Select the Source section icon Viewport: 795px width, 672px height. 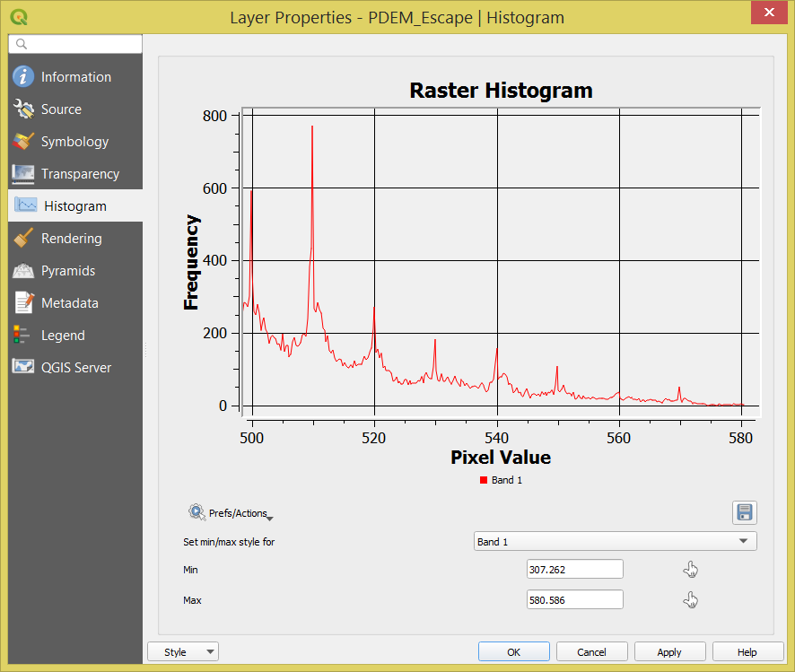click(22, 109)
